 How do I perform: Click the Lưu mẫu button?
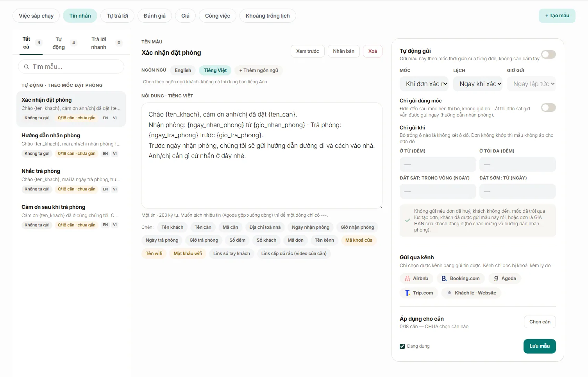tap(540, 346)
